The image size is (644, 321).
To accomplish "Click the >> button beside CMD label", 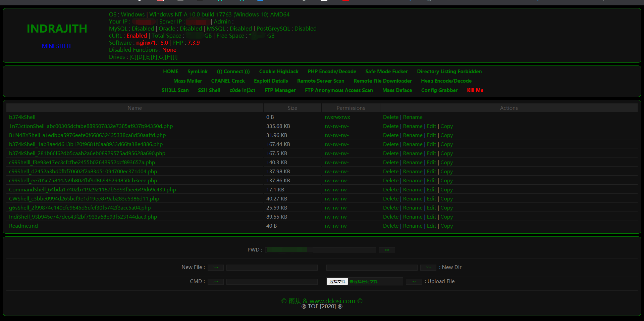I will (215, 282).
